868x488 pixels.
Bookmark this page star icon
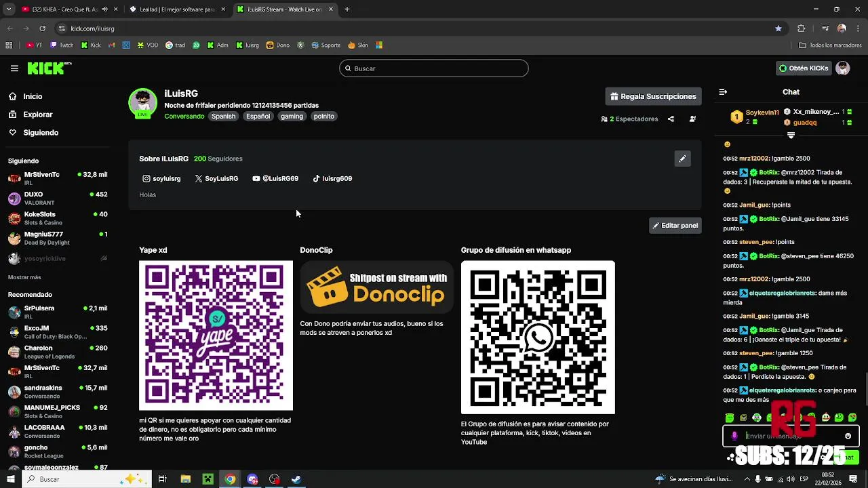778,28
